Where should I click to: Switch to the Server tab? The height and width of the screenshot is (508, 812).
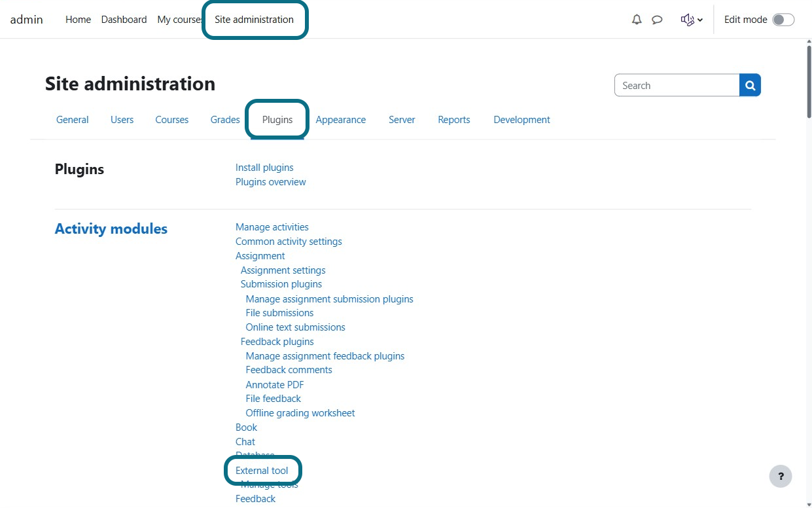(x=402, y=120)
